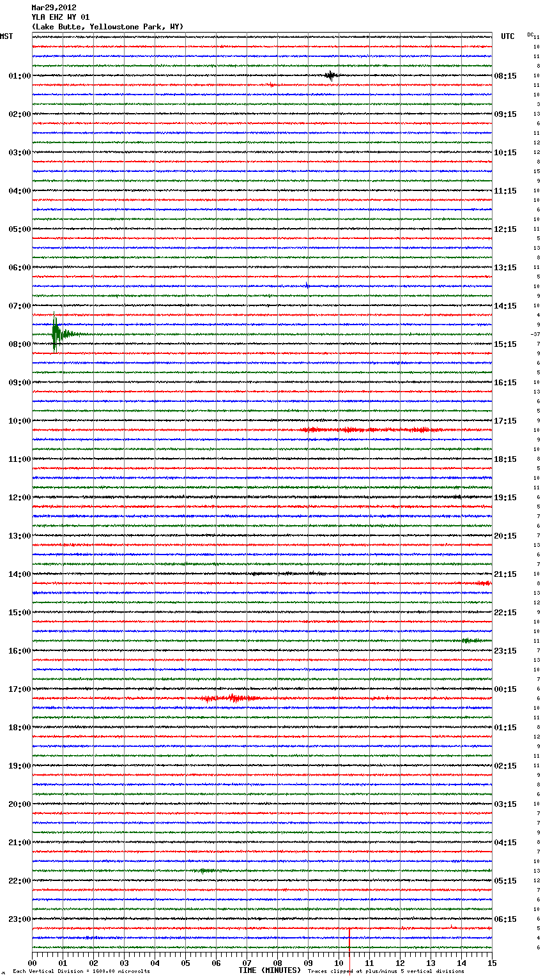Click the green wiggle on the 21:45 trace

coord(208,871)
